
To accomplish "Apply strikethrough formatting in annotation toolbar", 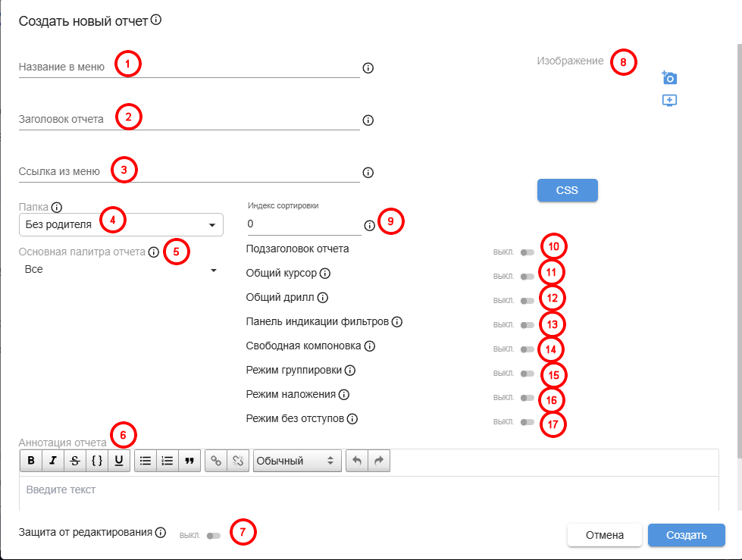I will [x=75, y=460].
